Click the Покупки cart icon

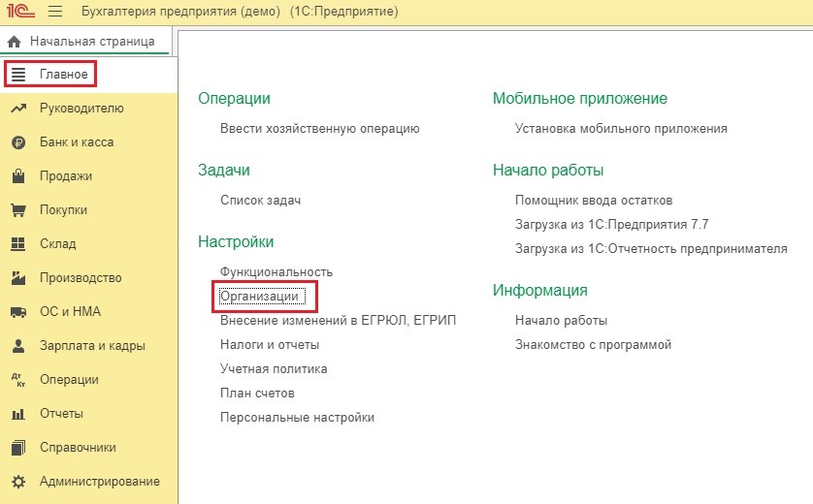17,210
